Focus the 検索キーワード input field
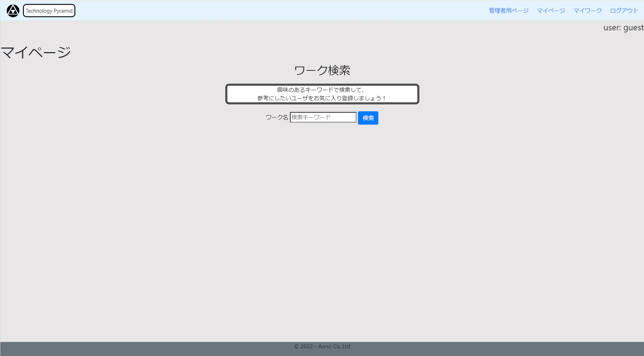This screenshot has height=356, width=644. (323, 117)
